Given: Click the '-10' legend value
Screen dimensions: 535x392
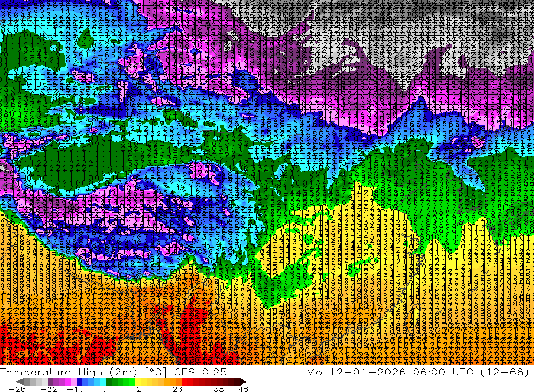Looking at the screenshot, I should coord(75,389).
